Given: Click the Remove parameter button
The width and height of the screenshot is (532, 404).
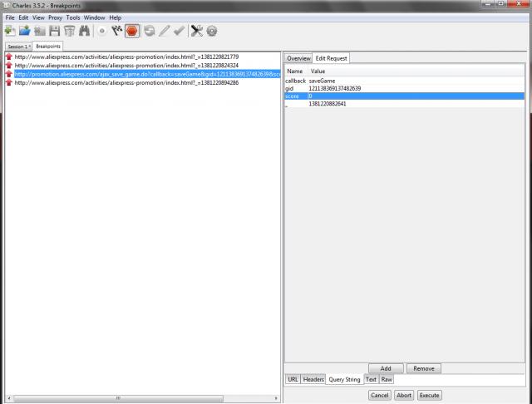Looking at the screenshot, I should (424, 368).
